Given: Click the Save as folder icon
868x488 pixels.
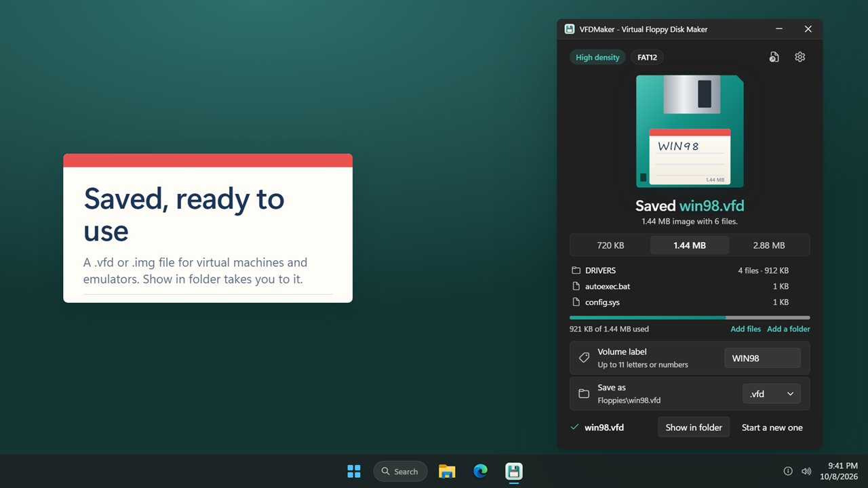Looking at the screenshot, I should coord(584,394).
